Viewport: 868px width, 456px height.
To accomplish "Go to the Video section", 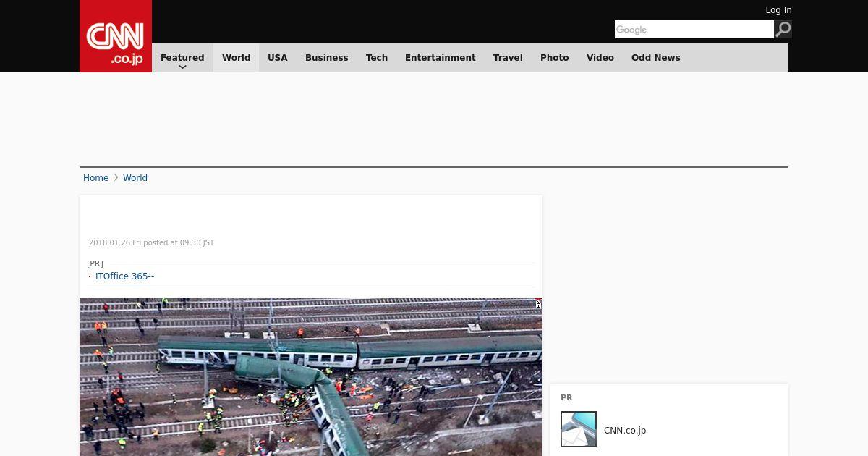I will pos(600,58).
